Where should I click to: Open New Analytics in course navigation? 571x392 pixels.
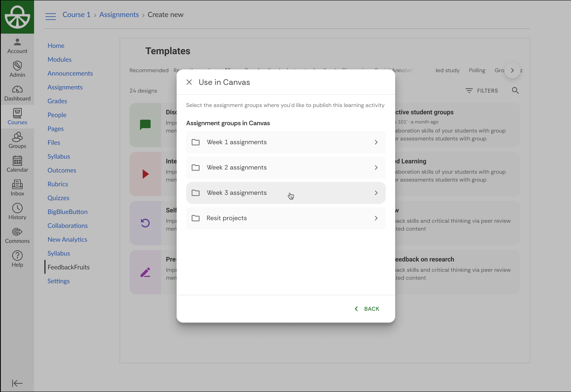pos(67,240)
